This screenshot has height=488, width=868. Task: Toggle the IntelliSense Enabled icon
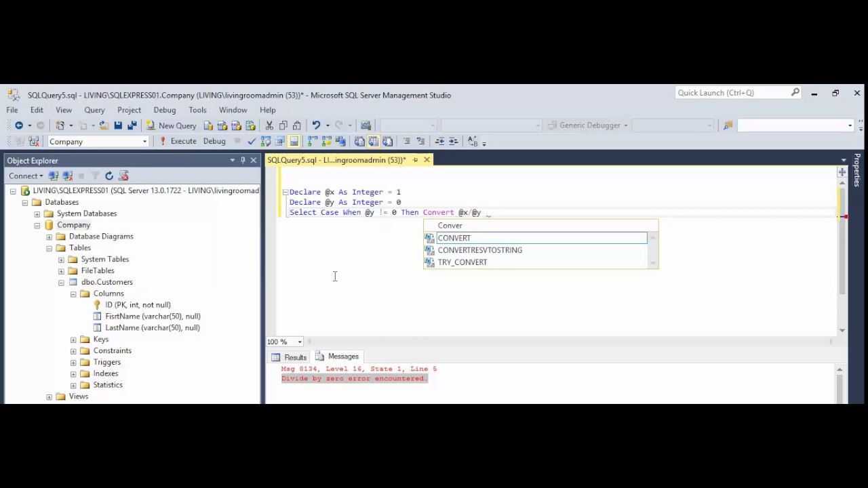coord(294,141)
